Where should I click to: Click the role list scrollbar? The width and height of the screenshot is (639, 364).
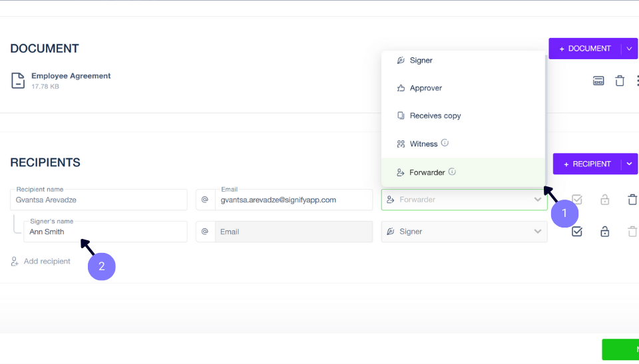point(546,119)
